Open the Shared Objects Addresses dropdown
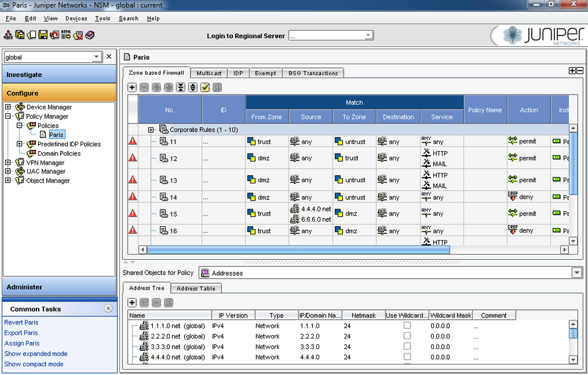 [x=576, y=273]
